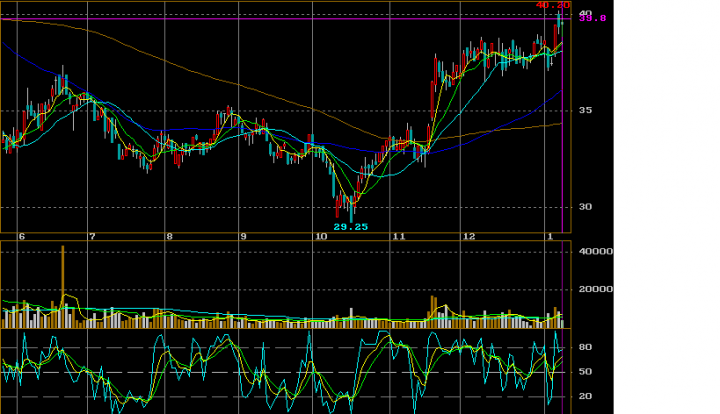Click month 12 on the time axis
This screenshot has width=720, height=414.
[469, 236]
